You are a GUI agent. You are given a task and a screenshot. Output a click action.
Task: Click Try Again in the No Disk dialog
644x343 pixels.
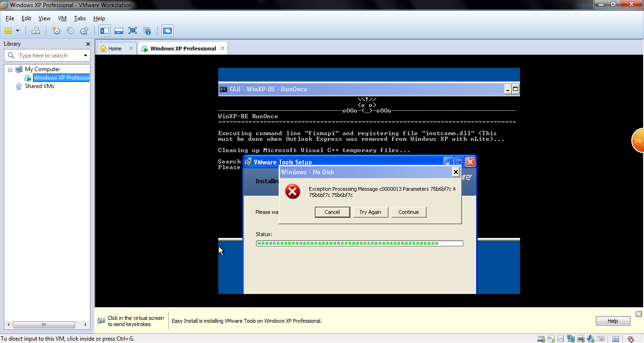pyautogui.click(x=371, y=212)
